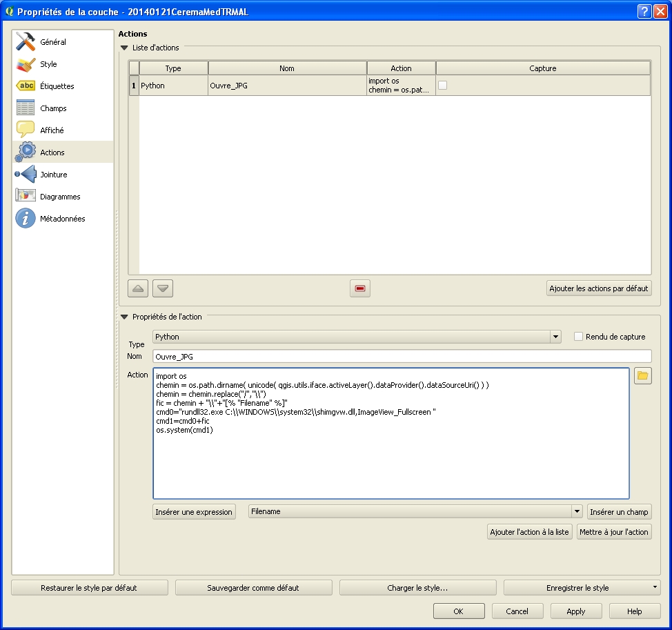Viewport: 672px width, 630px height.
Task: Click the Capture column header
Action: (543, 68)
